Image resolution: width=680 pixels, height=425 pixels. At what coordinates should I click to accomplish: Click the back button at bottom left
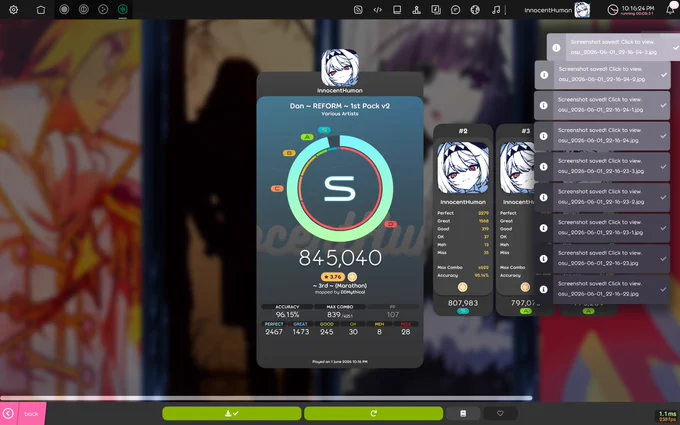[23, 413]
